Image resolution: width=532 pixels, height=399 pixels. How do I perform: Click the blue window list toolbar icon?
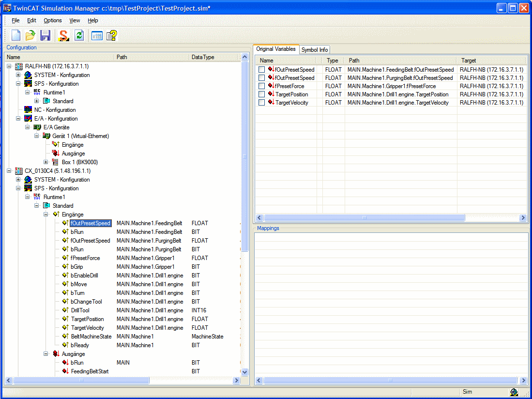pyautogui.click(x=97, y=35)
